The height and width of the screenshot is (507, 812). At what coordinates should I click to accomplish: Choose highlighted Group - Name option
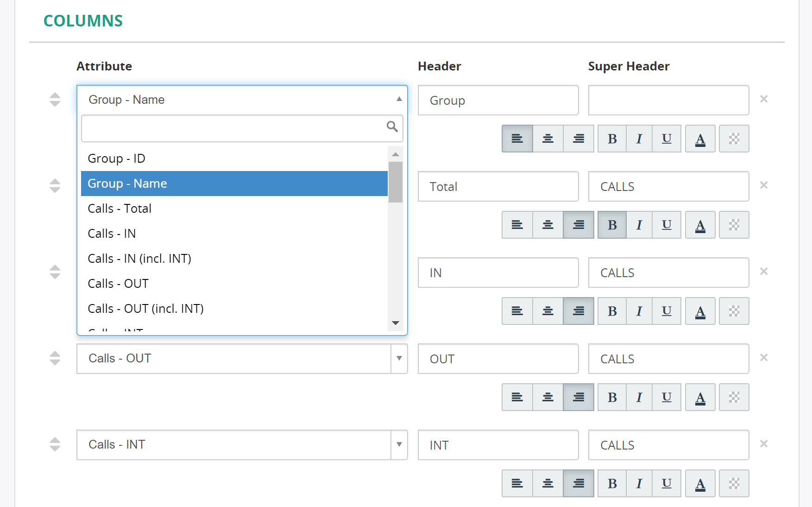(x=234, y=184)
